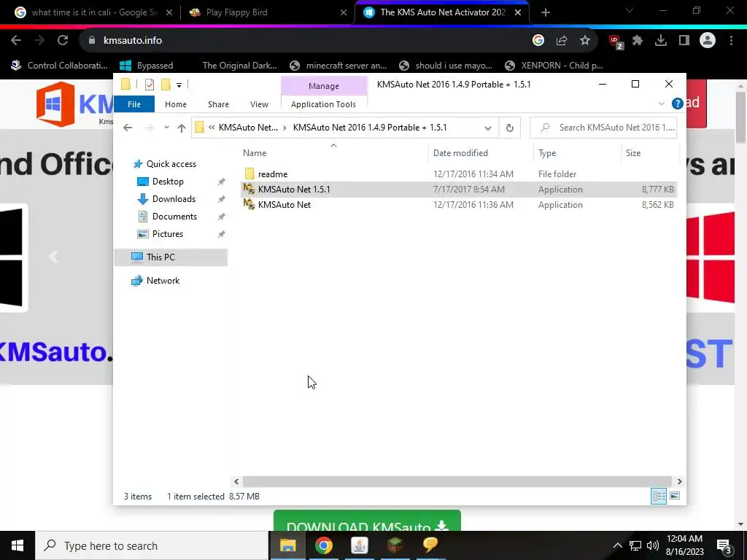Click the horizontal scrollbar in Explorer
Viewport: 747px width, 560px height.
click(457, 481)
